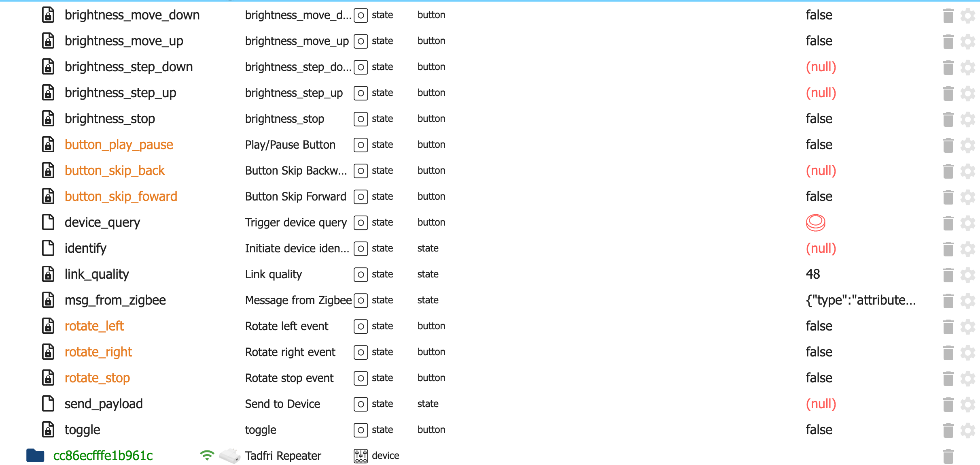Click the state type icon for identify
The width and height of the screenshot is (980, 465).
click(361, 249)
